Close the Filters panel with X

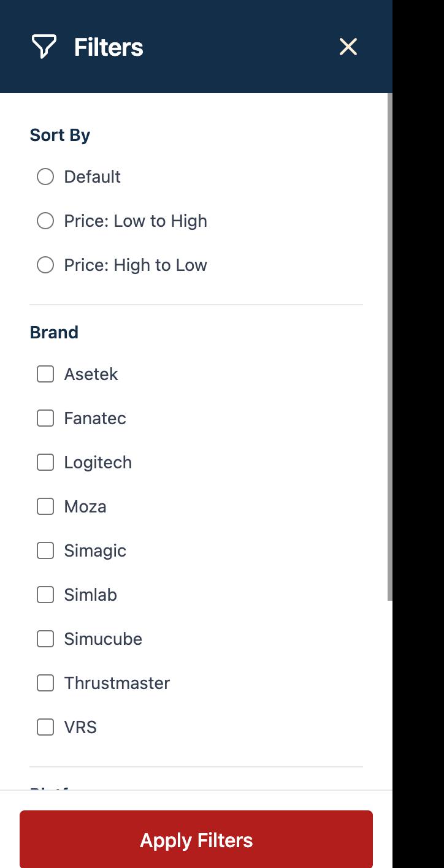click(x=348, y=47)
